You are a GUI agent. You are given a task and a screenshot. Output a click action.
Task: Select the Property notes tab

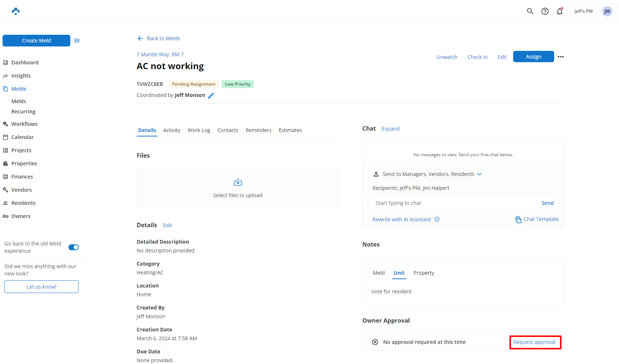click(424, 273)
